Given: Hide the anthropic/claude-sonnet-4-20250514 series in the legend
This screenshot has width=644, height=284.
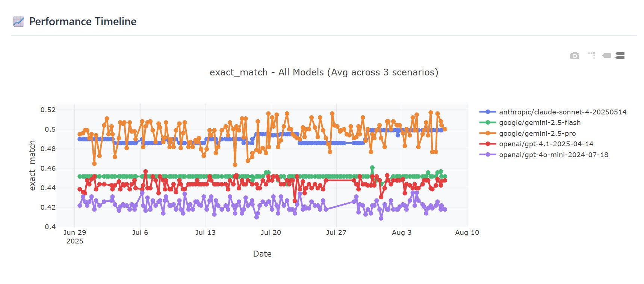Looking at the screenshot, I should point(562,112).
